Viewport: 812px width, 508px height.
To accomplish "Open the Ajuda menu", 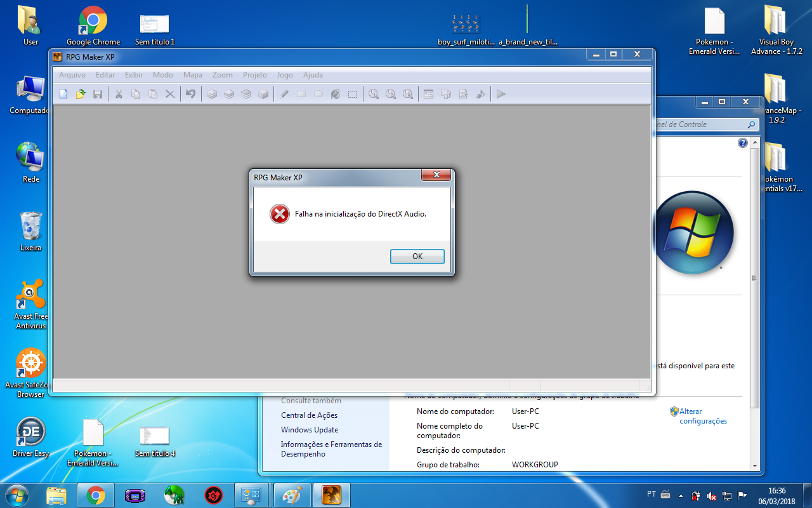I will 313,75.
